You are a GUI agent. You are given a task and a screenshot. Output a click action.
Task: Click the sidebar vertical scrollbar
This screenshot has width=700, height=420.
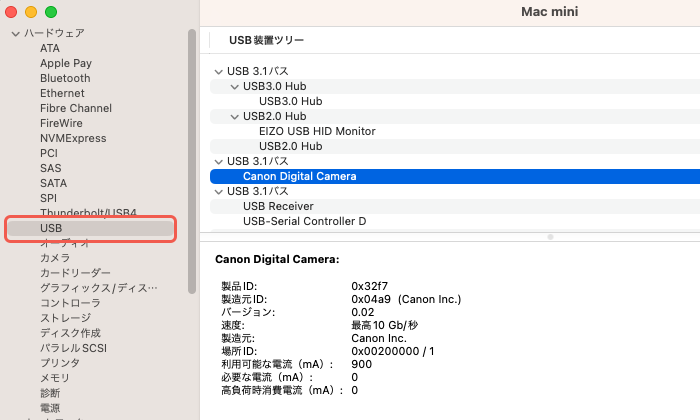tap(191, 150)
